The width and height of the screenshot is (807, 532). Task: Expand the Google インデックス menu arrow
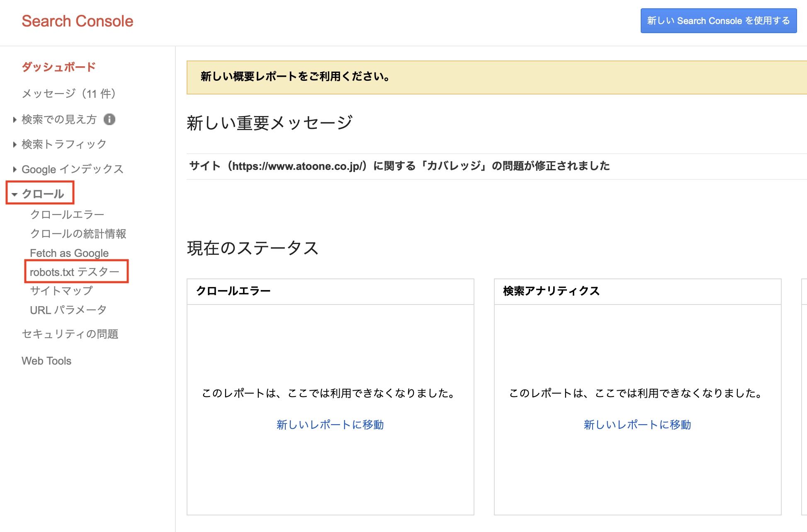coord(15,169)
